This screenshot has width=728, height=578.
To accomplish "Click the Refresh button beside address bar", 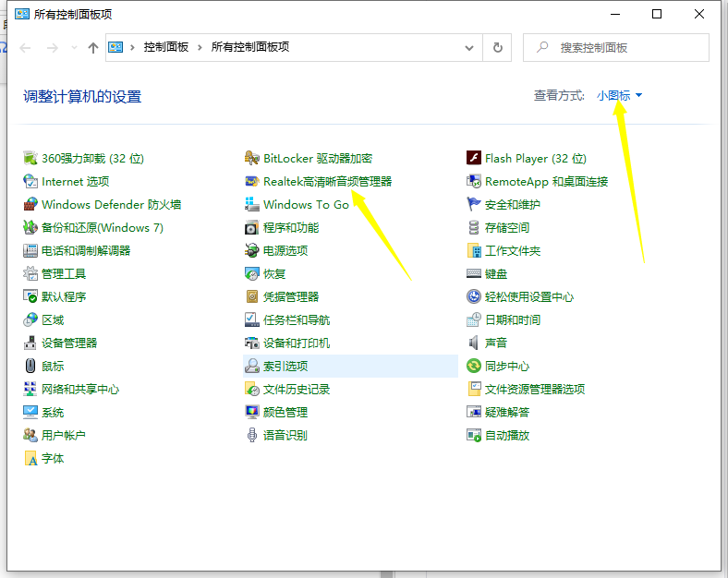I will pos(497,47).
